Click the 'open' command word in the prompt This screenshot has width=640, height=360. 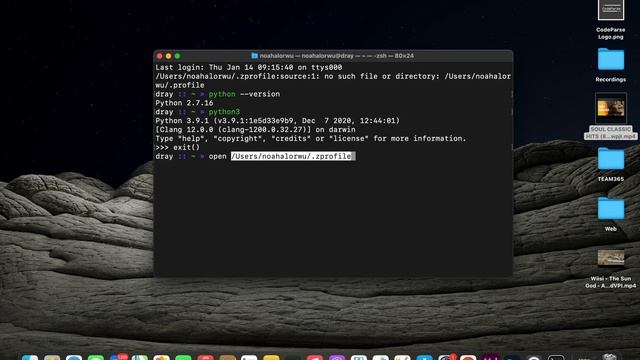[x=218, y=156]
